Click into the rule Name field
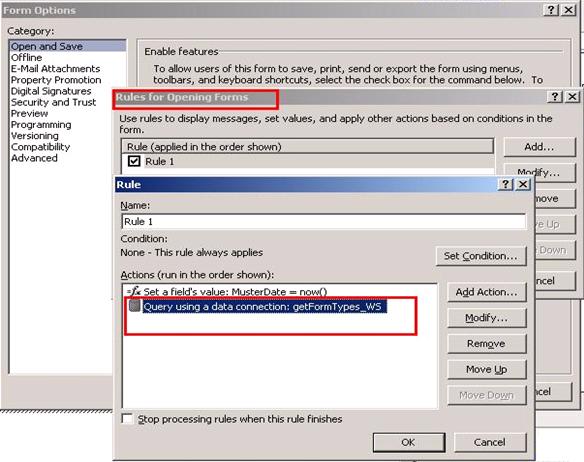Image resolution: width=584 pixels, height=462 pixels. click(323, 221)
